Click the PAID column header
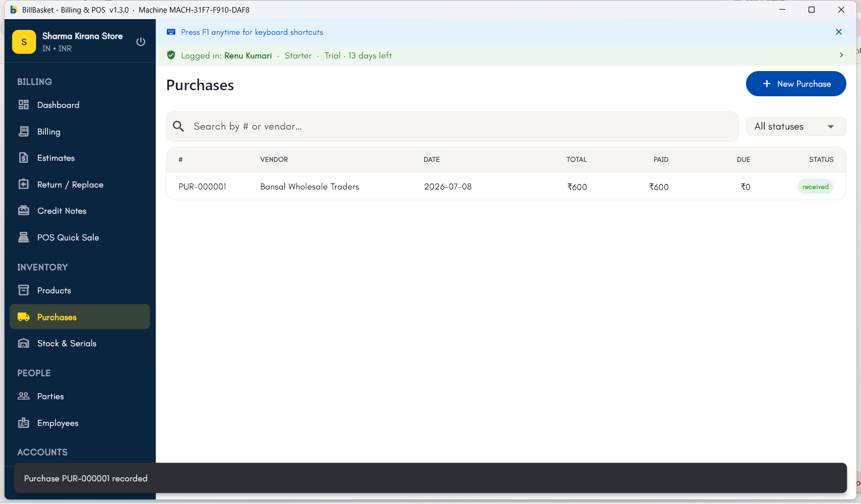 point(661,159)
